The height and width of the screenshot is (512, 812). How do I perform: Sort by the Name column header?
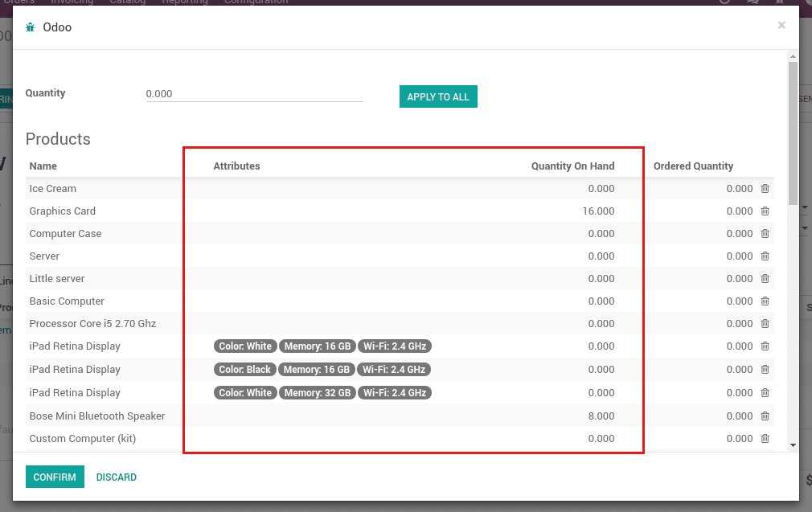(43, 166)
